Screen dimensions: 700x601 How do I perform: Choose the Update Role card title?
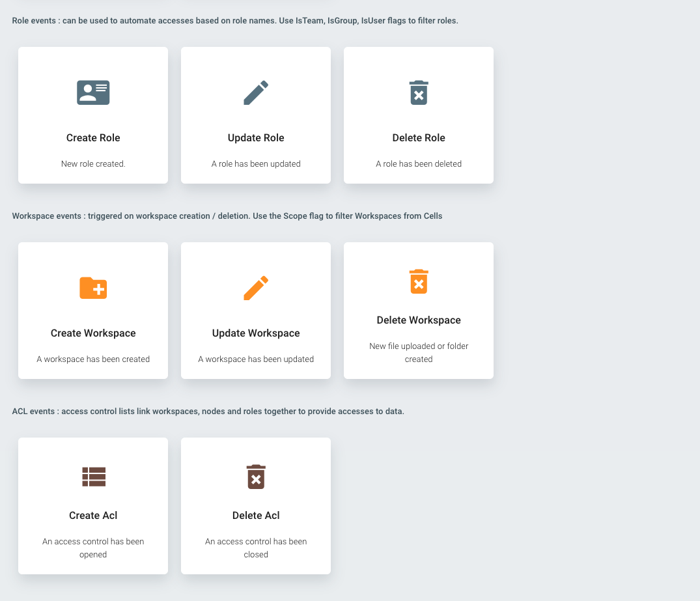pos(256,137)
